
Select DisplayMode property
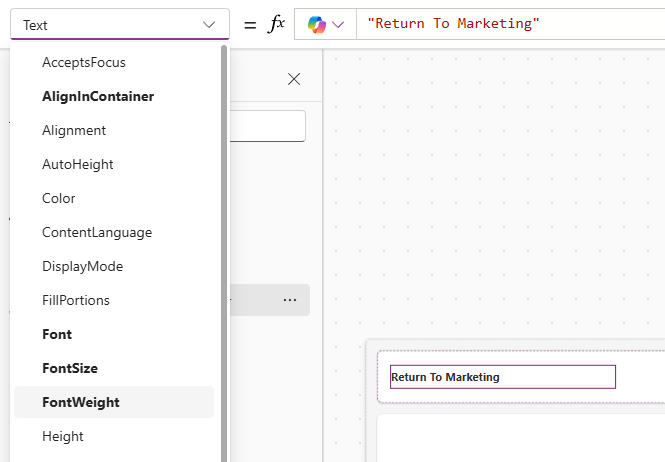83,266
